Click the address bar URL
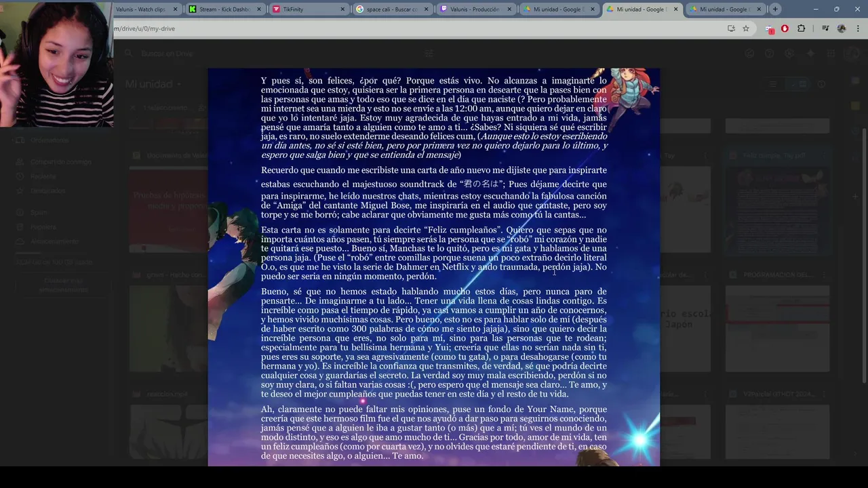Viewport: 868px width, 488px height. pyautogui.click(x=144, y=28)
